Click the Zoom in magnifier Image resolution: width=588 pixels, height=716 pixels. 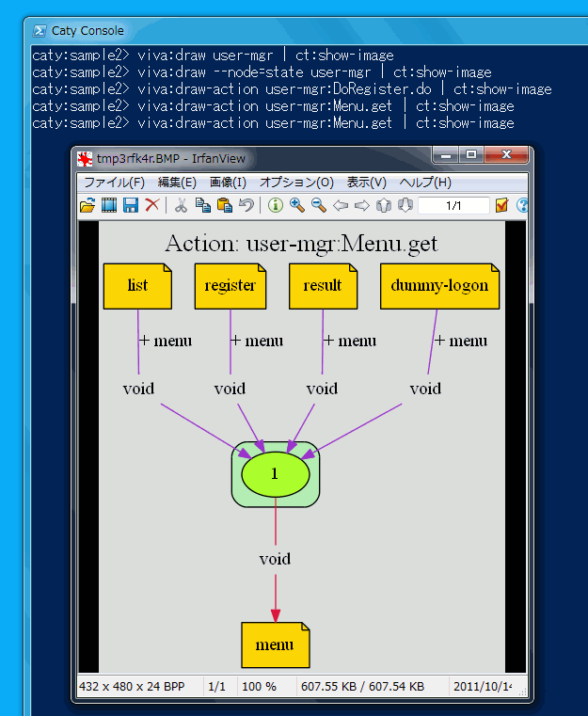point(297,205)
